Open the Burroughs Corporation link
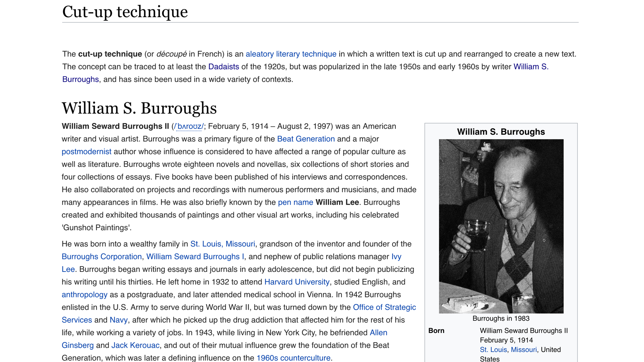The image size is (644, 362). tap(102, 257)
